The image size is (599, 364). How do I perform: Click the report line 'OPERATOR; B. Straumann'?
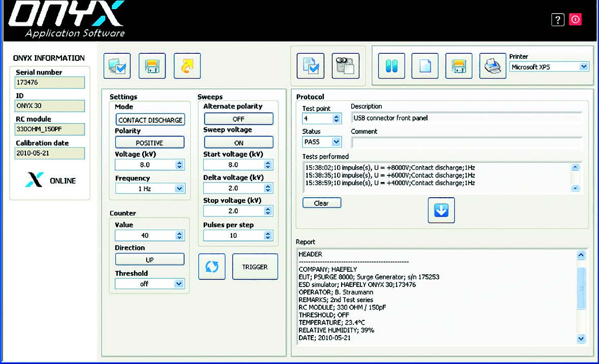(336, 293)
